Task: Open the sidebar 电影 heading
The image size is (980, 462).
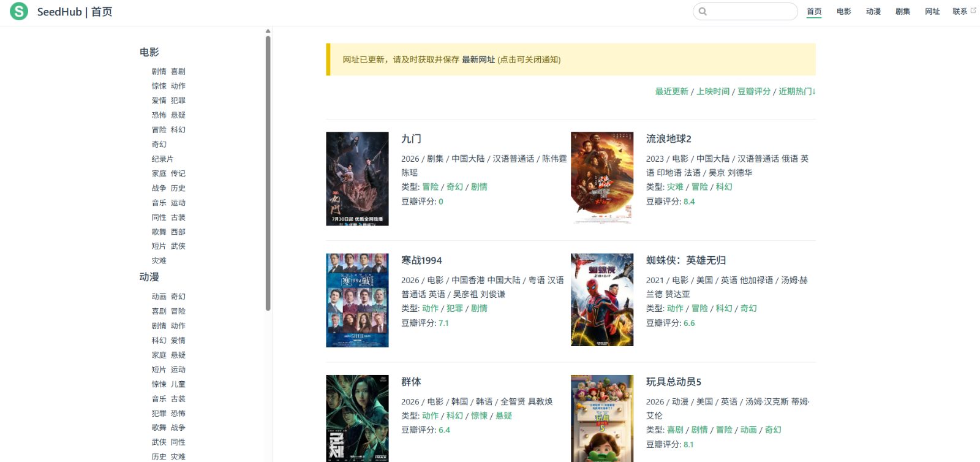Action: pyautogui.click(x=149, y=52)
